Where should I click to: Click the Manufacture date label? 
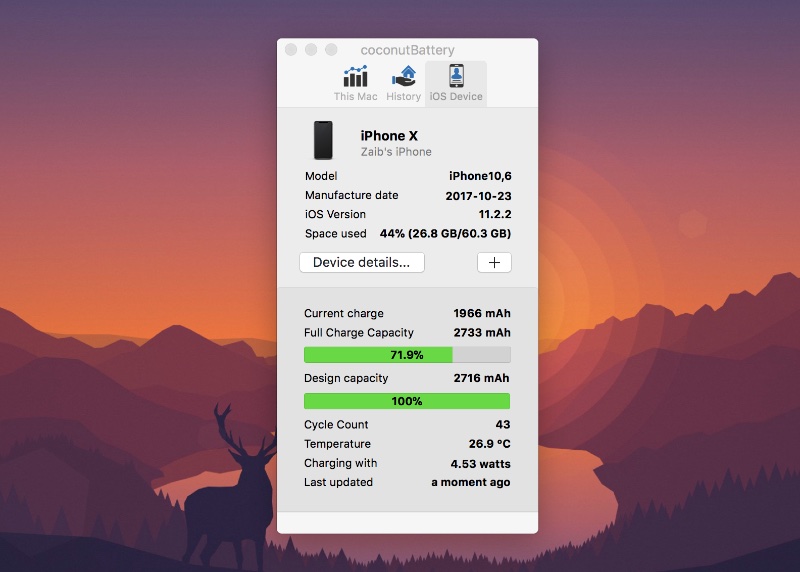352,195
